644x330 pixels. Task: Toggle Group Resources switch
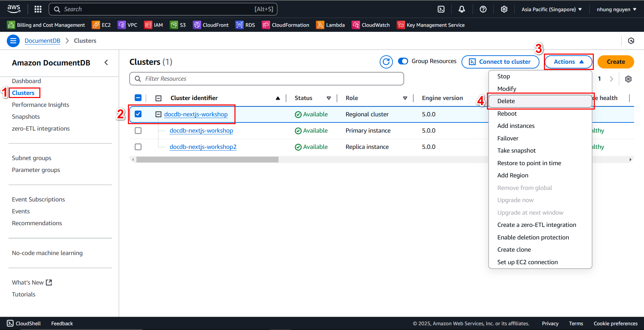[403, 61]
